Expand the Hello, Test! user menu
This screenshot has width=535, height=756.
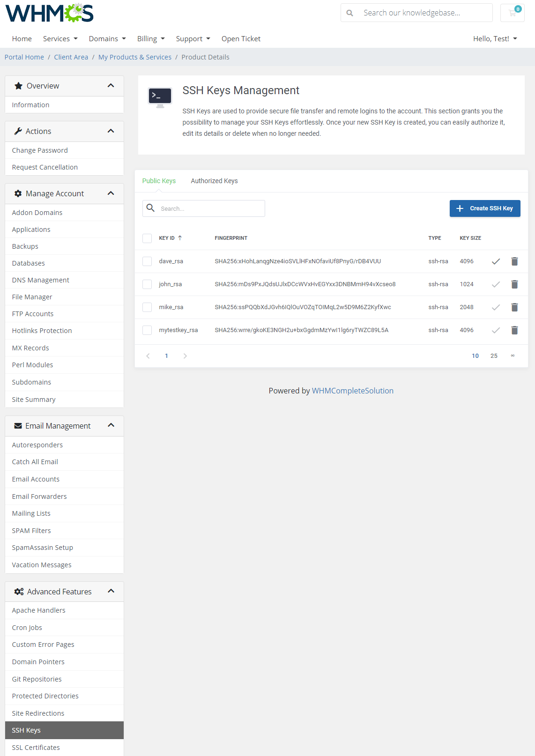pyautogui.click(x=495, y=39)
